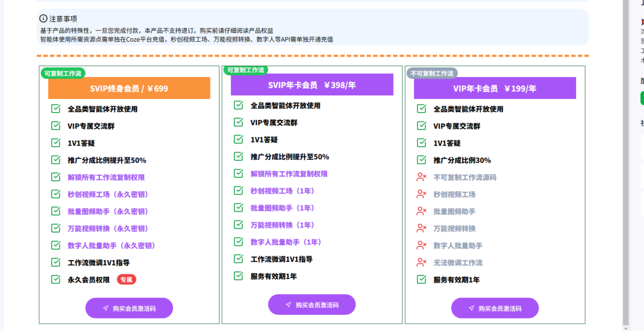Image resolution: width=644 pixels, height=331 pixels.
Task: Click 购买会员激活码 under SVIP年卡会员
Action: click(x=312, y=305)
